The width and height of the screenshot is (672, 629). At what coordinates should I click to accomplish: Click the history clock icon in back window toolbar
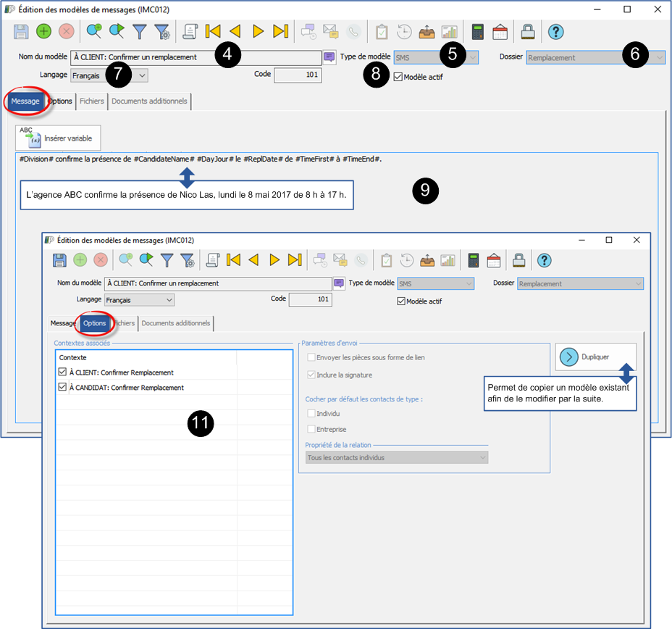coord(404,31)
